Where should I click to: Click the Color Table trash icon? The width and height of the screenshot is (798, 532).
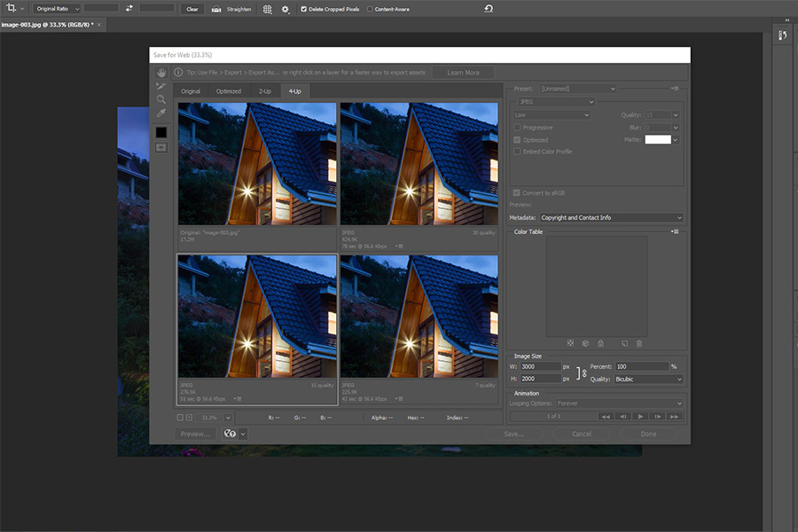(639, 344)
